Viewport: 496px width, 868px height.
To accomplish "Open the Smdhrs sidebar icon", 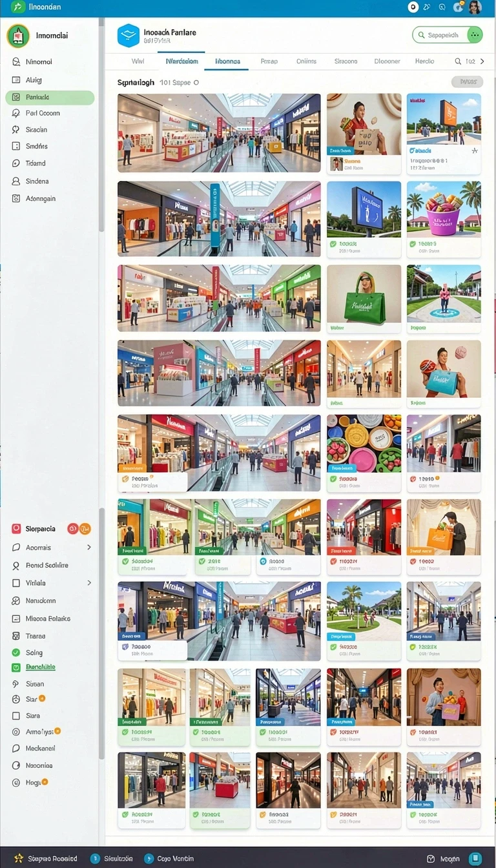I will pos(16,147).
